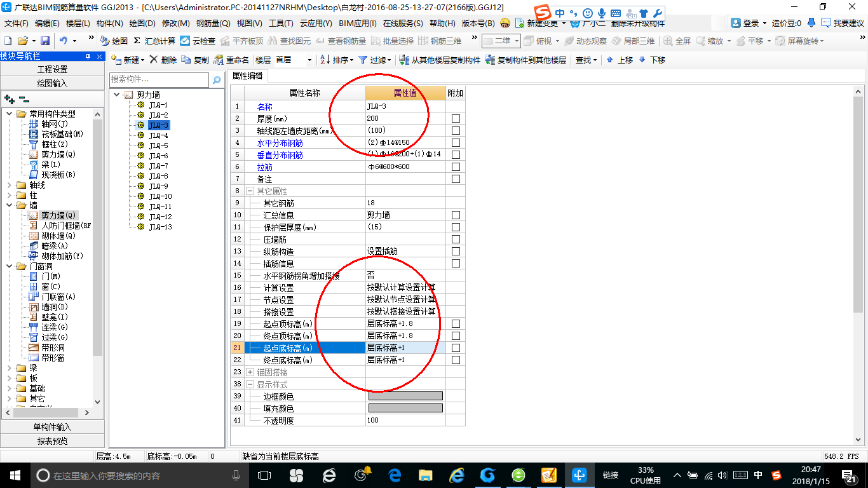The height and width of the screenshot is (488, 868).
Task: Click 填充颜色 gray color swatch
Action: point(405,409)
